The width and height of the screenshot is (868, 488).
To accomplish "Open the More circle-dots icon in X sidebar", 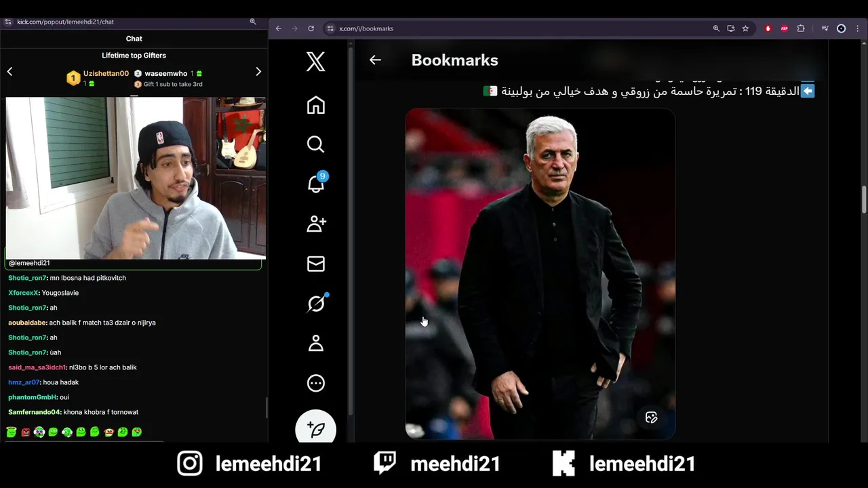I will [315, 383].
